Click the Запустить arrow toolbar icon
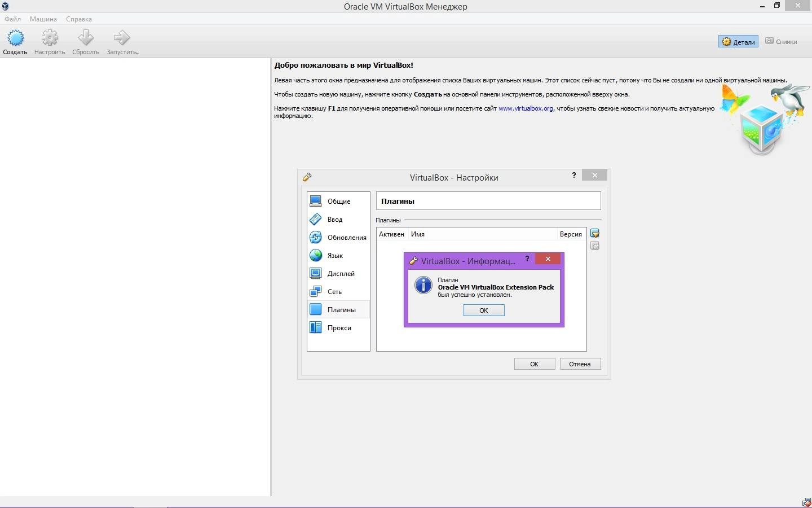 tap(122, 38)
